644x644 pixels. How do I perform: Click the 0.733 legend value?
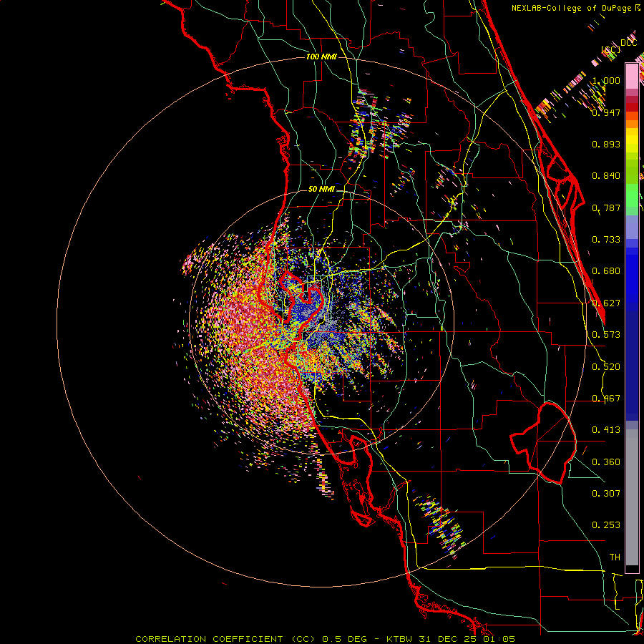pos(606,240)
